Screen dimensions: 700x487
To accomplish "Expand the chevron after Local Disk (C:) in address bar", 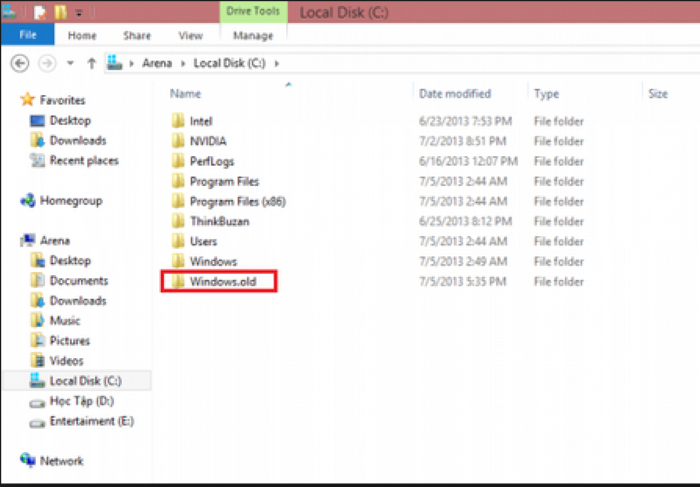I will 277,63.
